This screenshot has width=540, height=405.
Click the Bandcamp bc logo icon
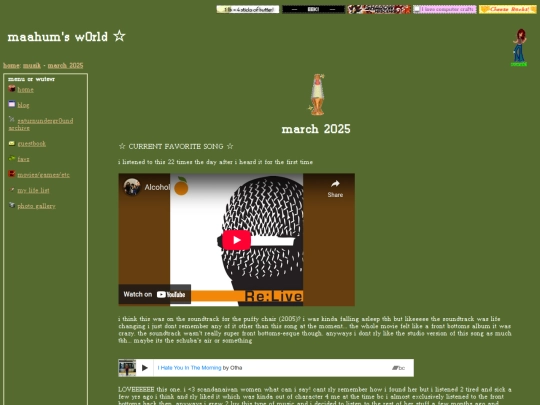click(x=398, y=368)
